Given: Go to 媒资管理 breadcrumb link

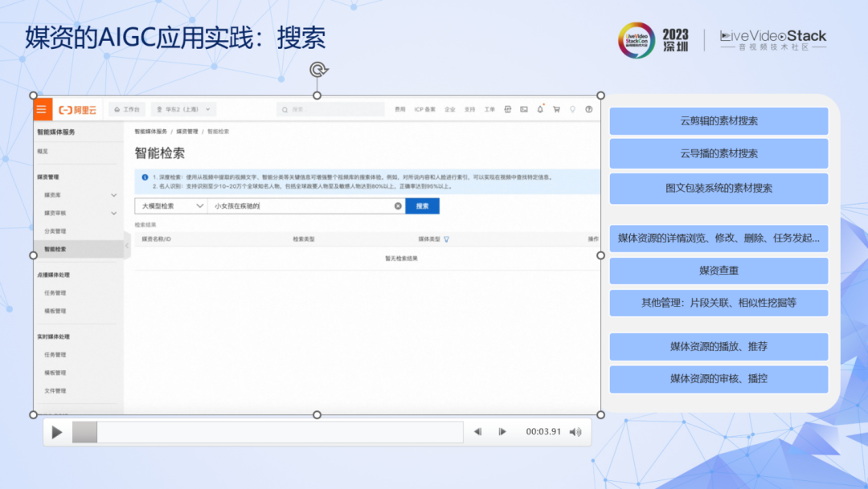Looking at the screenshot, I should pyautogui.click(x=187, y=132).
